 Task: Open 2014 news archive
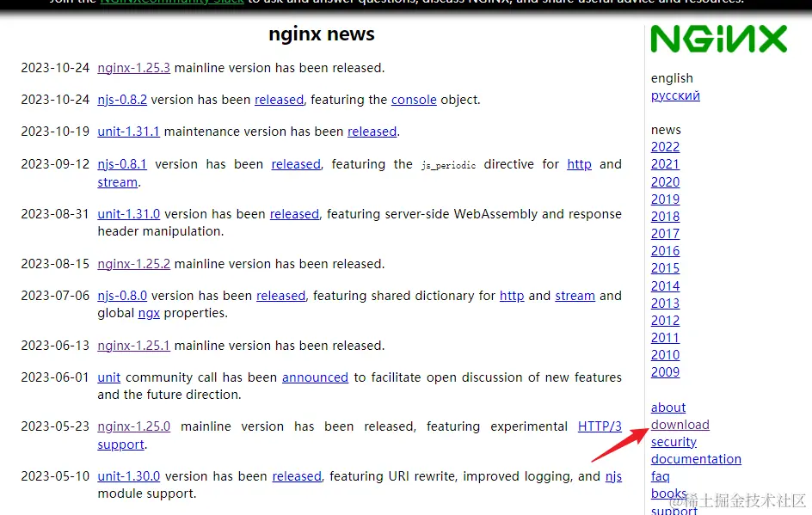click(665, 286)
